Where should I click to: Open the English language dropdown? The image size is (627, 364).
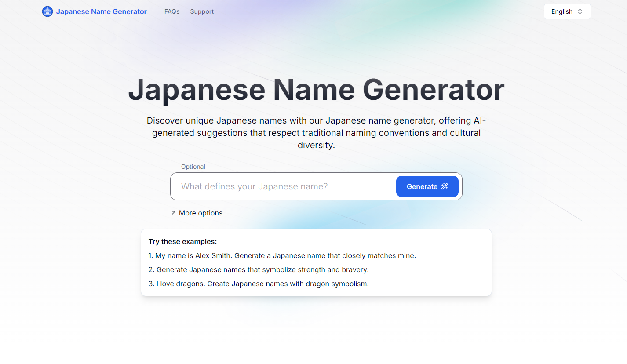(567, 11)
